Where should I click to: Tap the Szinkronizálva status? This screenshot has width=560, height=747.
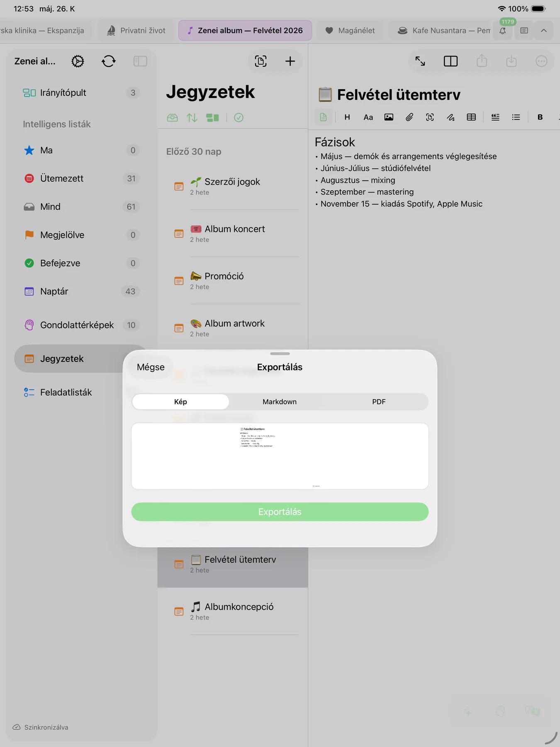[x=41, y=727]
